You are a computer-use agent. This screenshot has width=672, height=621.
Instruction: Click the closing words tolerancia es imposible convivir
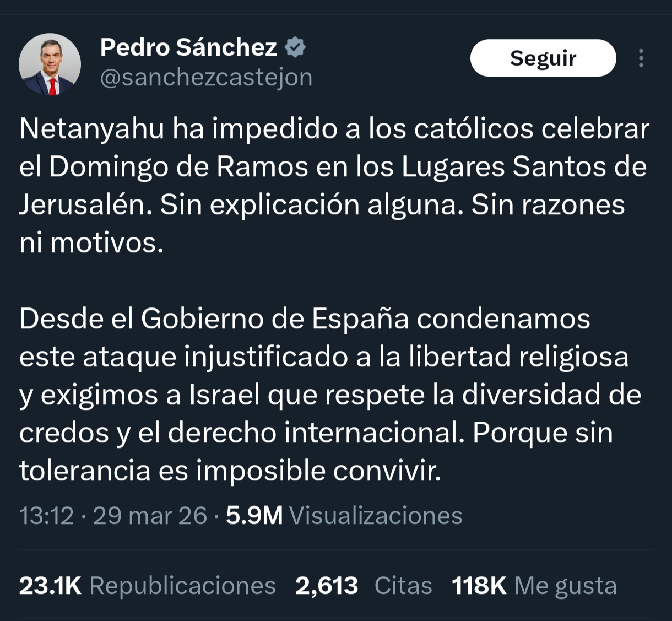point(230,471)
